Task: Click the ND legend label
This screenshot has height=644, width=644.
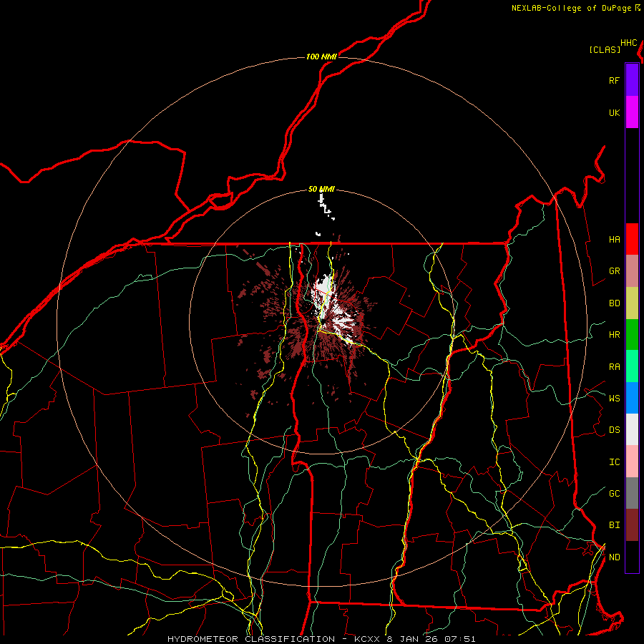Action: [x=614, y=557]
